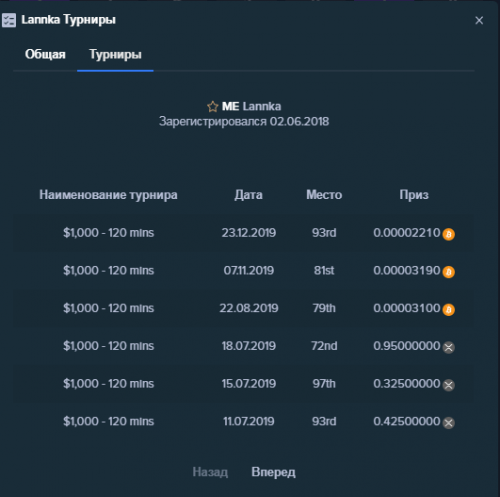The width and height of the screenshot is (500, 497).
Task: Click the date 07.11.2019
Action: 249,270
